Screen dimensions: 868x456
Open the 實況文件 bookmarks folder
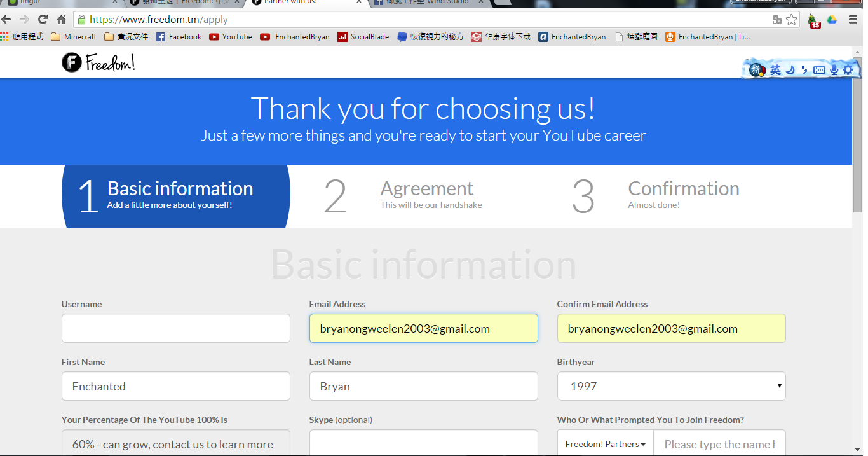[x=126, y=37]
